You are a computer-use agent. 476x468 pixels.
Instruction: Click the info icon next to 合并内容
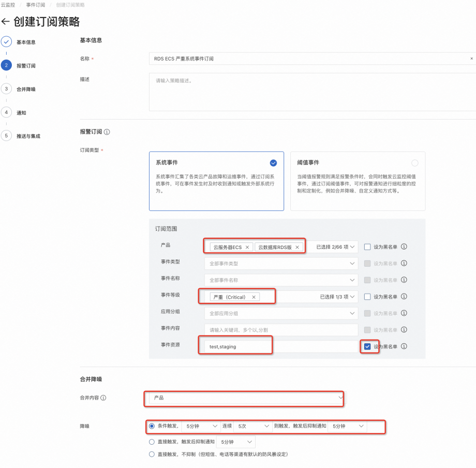pyautogui.click(x=103, y=398)
